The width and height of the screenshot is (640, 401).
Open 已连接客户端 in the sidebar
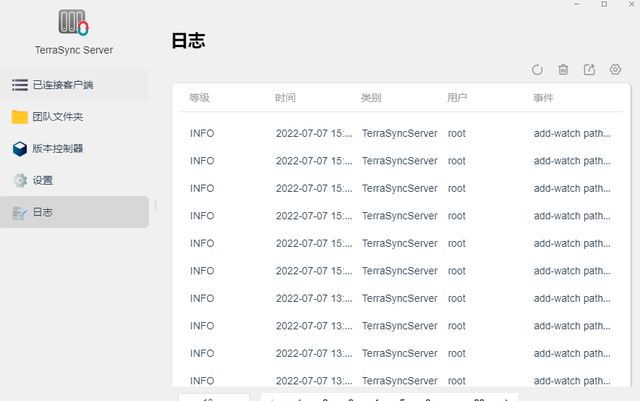74,85
